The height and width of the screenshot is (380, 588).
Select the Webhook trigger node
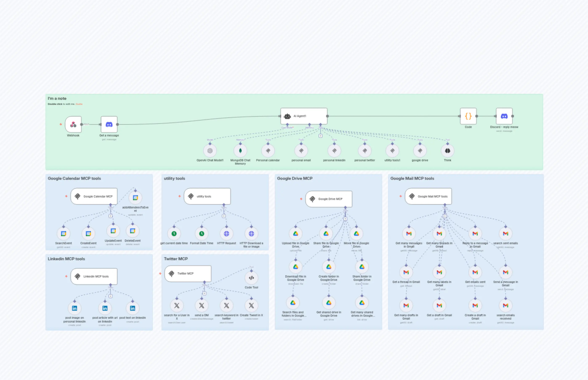(x=73, y=125)
